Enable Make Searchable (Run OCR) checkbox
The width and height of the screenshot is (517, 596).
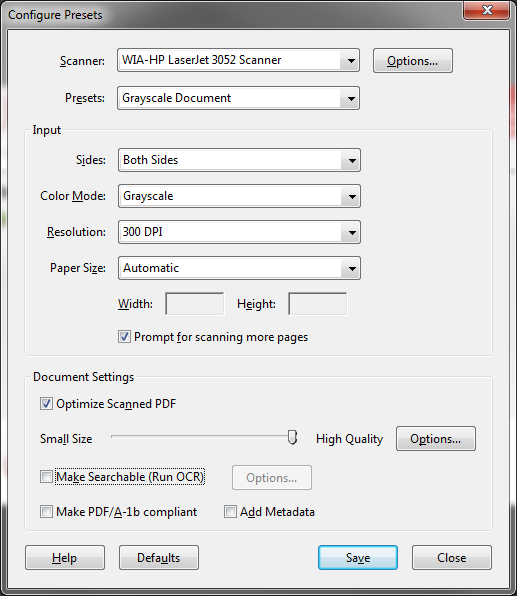(46, 476)
